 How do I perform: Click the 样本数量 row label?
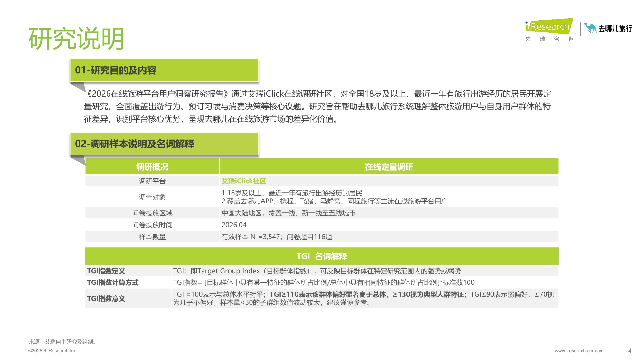pos(152,237)
